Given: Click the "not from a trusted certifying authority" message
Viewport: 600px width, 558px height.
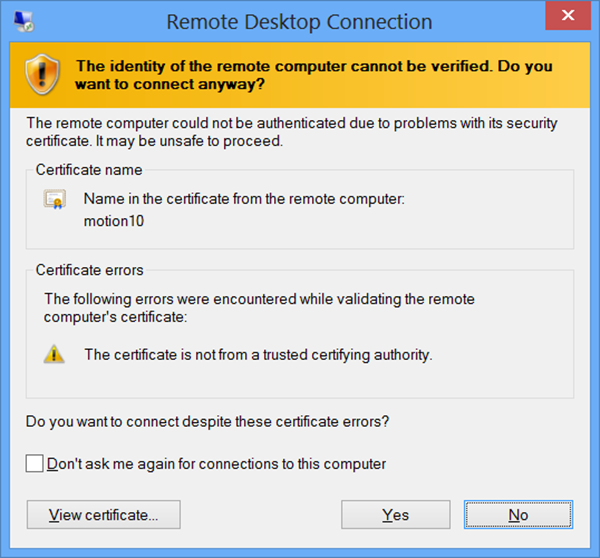Looking at the screenshot, I should click(x=258, y=354).
